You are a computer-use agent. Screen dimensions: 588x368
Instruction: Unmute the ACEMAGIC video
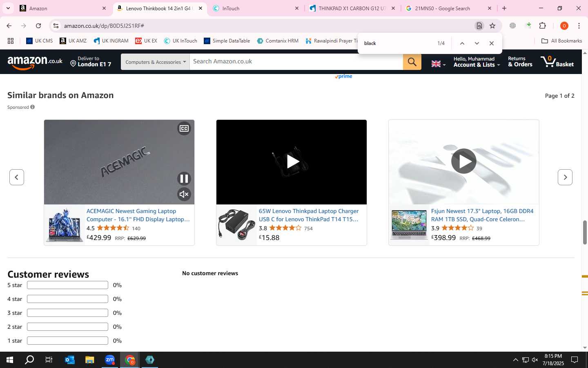point(184,194)
